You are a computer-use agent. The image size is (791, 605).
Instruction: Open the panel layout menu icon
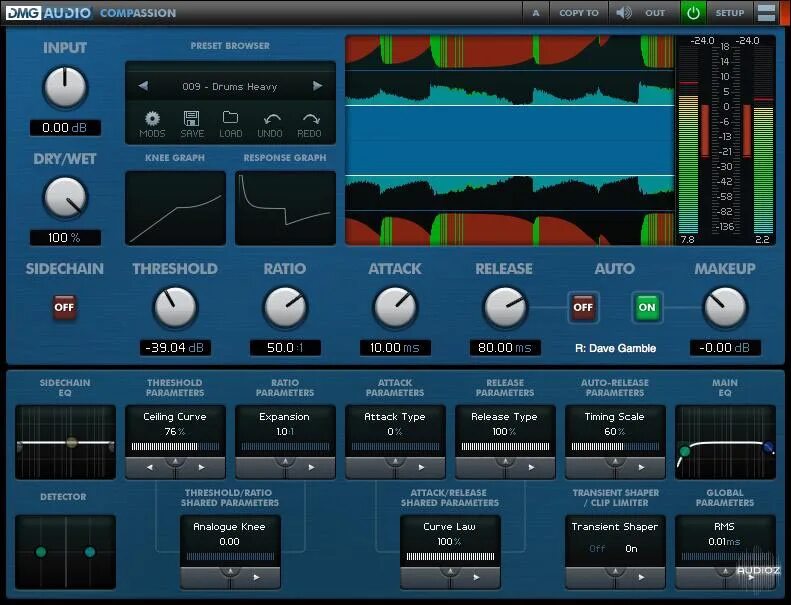(766, 13)
